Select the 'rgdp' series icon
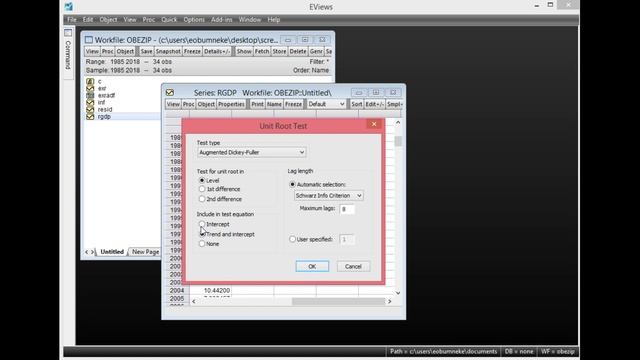 pos(90,116)
